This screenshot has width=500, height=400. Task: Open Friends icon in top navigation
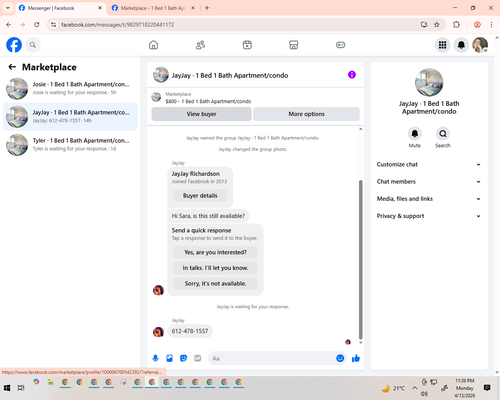coord(200,45)
